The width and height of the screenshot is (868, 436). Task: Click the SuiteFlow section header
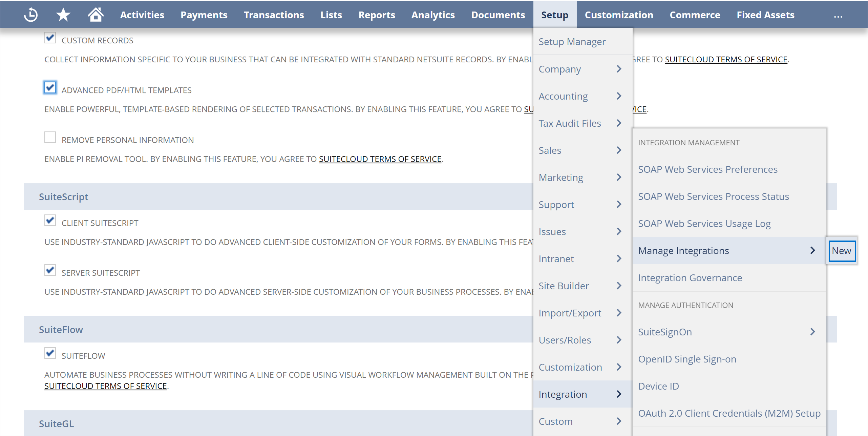(x=61, y=329)
